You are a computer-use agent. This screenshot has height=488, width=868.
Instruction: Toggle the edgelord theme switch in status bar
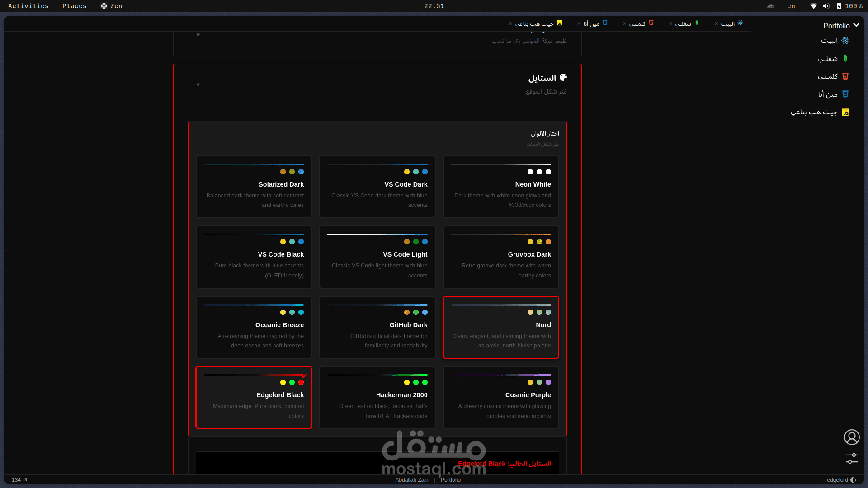pyautogui.click(x=853, y=480)
